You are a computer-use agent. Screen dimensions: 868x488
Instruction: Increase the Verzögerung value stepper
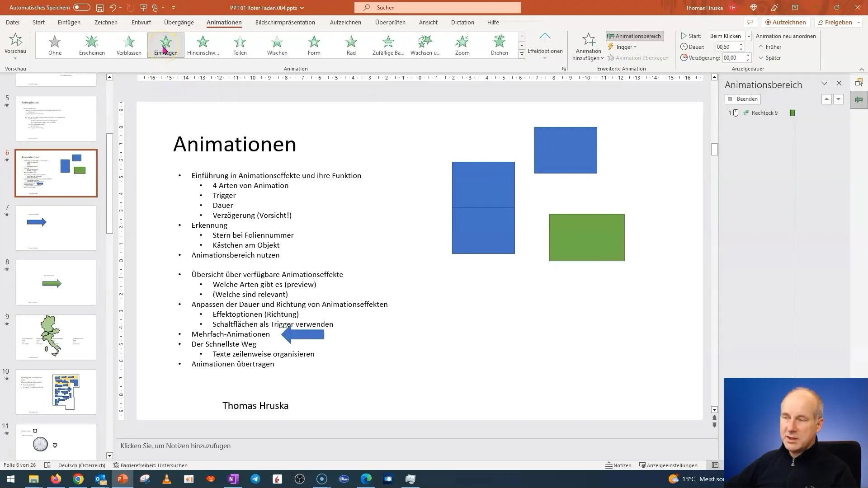[x=748, y=56]
